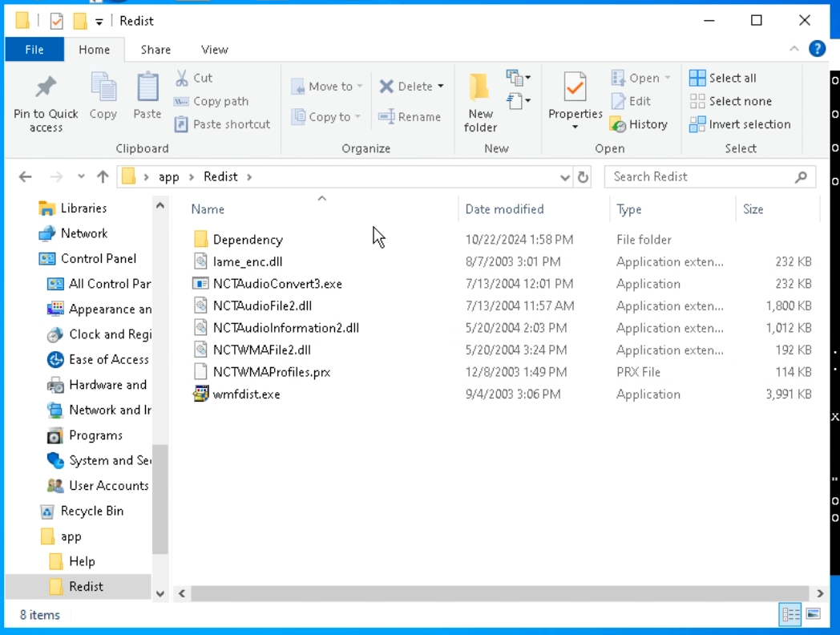Viewport: 840px width, 635px height.
Task: Click the History icon in ribbon
Action: coord(618,124)
